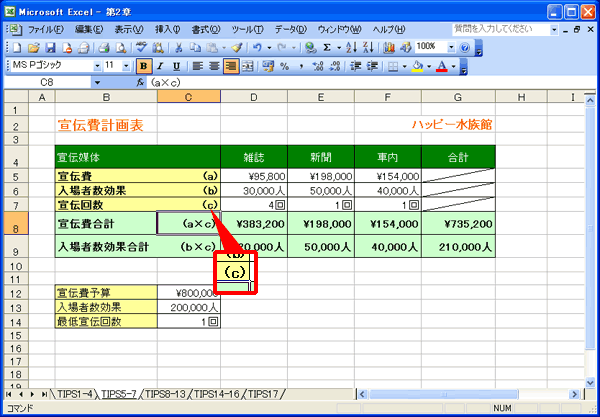Open the Font Color dropdown arrow
The width and height of the screenshot is (600, 417).
453,67
